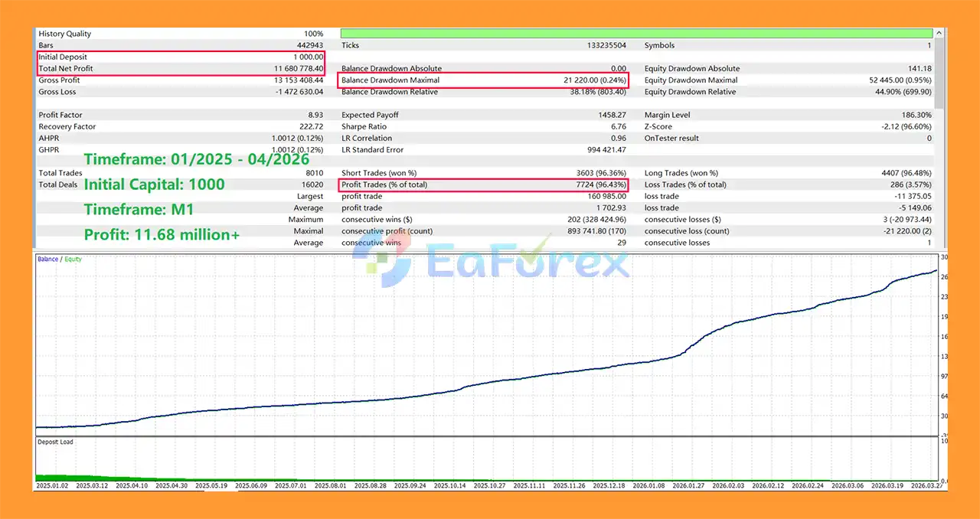980x519 pixels.
Task: Click the Equity Drawdown Maximal value
Action: click(900, 80)
